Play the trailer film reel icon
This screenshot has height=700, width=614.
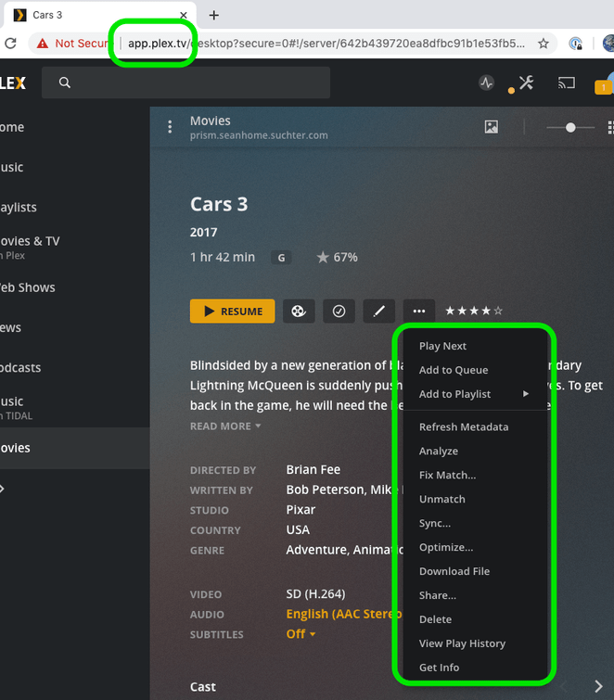pyautogui.click(x=299, y=312)
